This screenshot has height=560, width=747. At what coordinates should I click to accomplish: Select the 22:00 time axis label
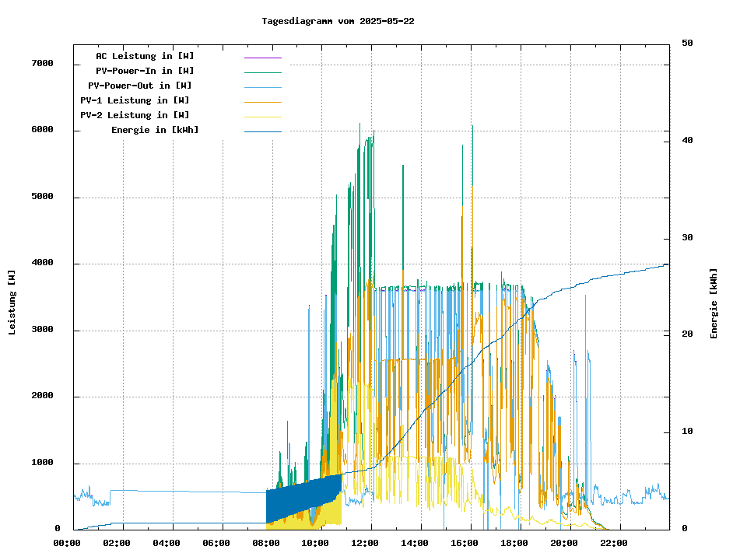pyautogui.click(x=614, y=543)
